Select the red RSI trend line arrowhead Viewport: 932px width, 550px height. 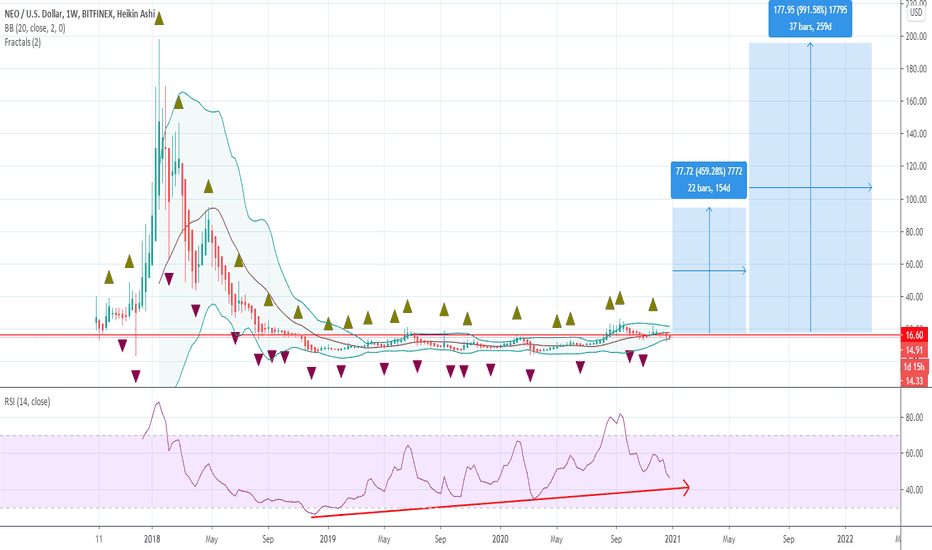[x=685, y=488]
